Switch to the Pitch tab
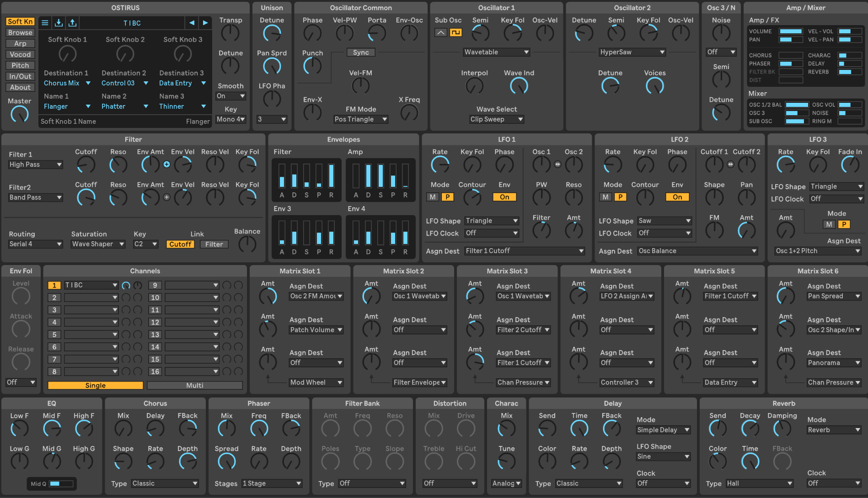This screenshot has width=868, height=498. 20,65
